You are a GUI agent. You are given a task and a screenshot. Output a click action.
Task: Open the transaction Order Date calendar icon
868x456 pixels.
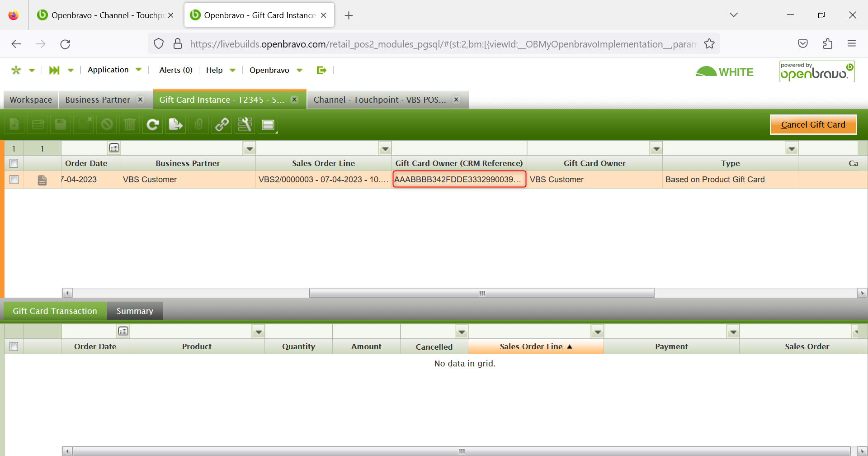123,331
